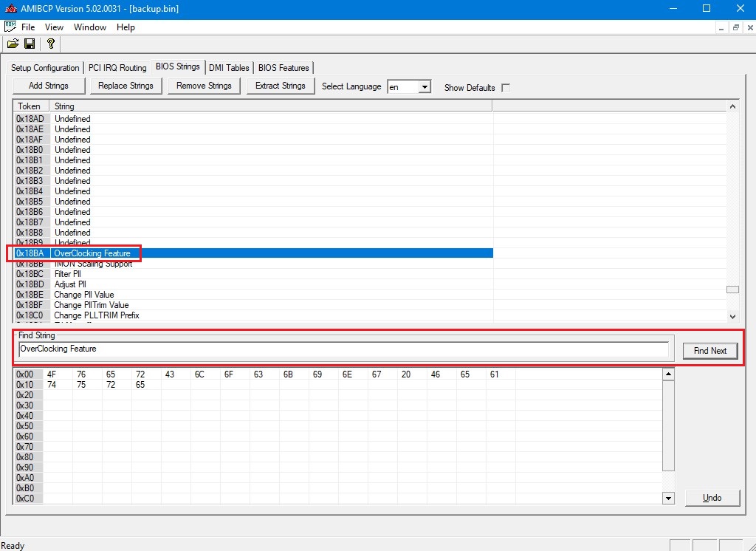The image size is (756, 551).
Task: Click hex view scrollbar down arrow
Action: click(668, 499)
